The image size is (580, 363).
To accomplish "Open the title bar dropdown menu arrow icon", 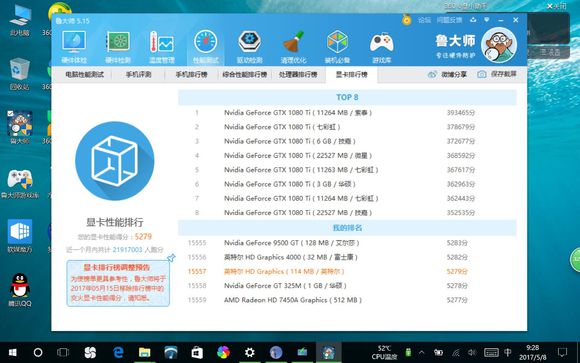I will (487, 20).
